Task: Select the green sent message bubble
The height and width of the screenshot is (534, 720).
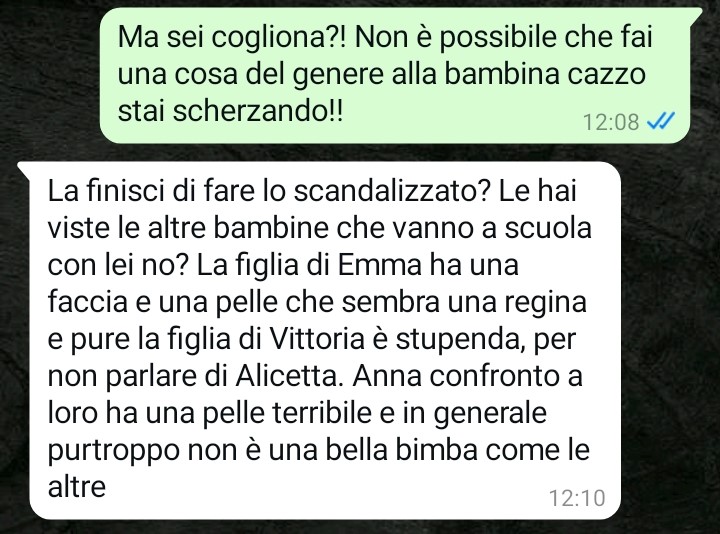Action: point(398,75)
